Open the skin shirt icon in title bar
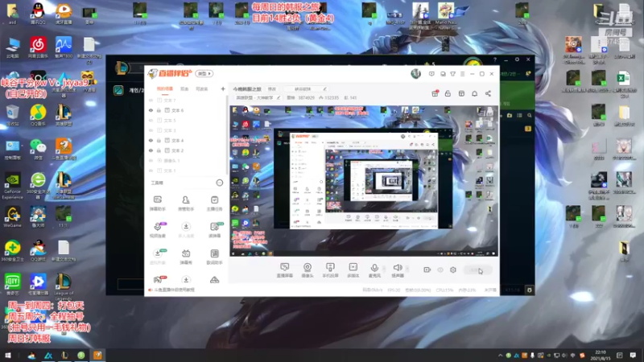This screenshot has width=644, height=362. tap(452, 74)
